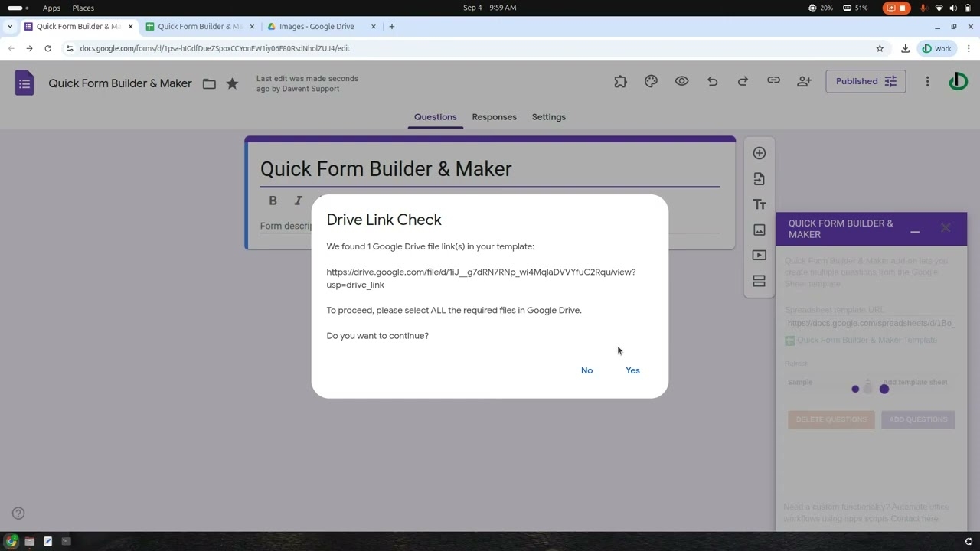
Task: Open the Apps menu in top panel
Action: pos(51,8)
